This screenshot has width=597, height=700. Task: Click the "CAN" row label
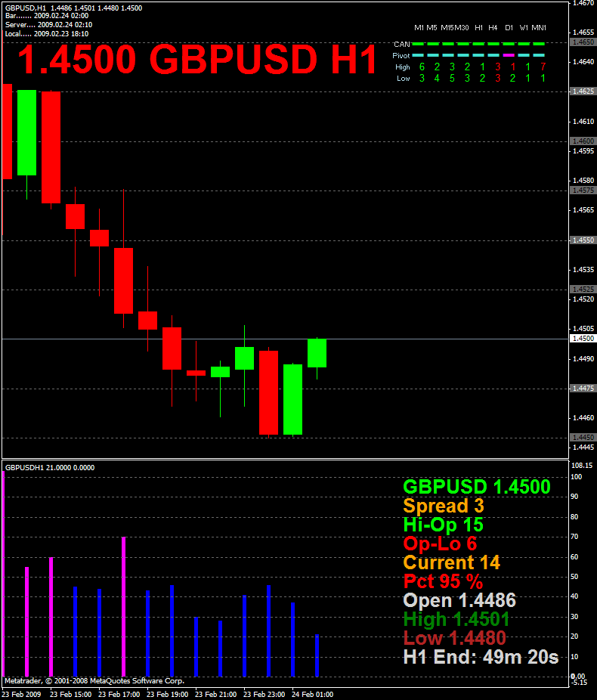pos(402,44)
